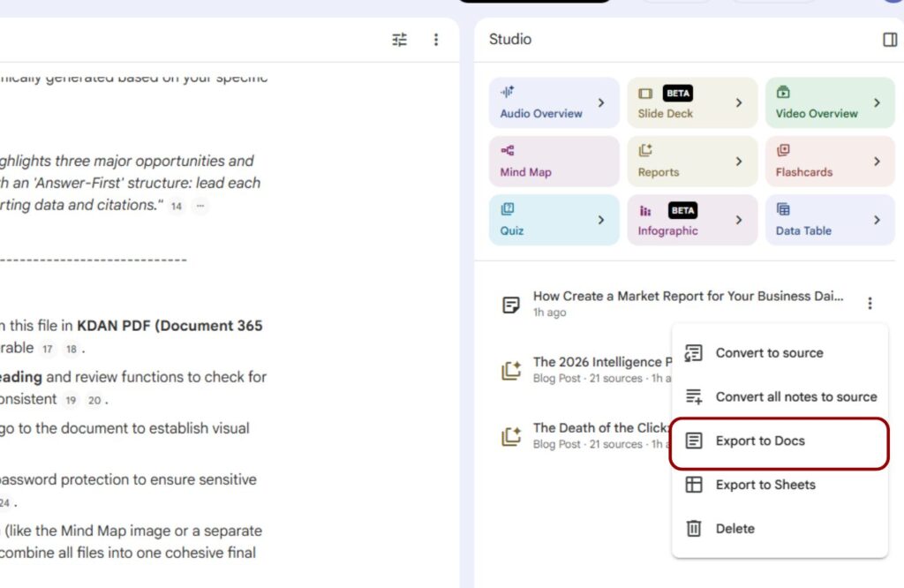The width and height of the screenshot is (904, 588).
Task: Click the chat settings sliders icon
Action: tap(400, 40)
